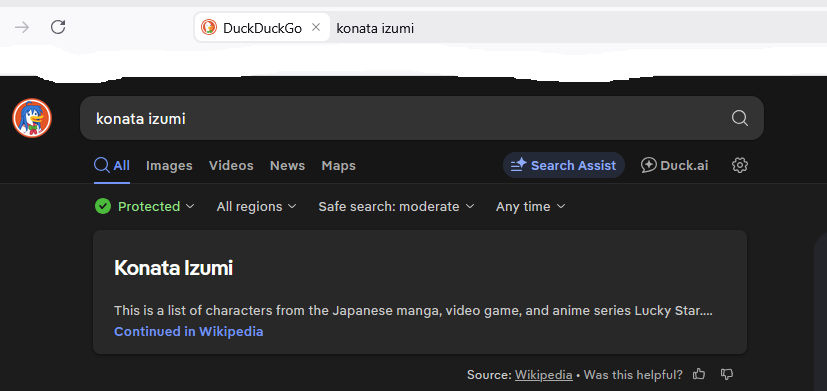This screenshot has height=391, width=827.
Task: Switch to the Images tab
Action: pos(169,166)
